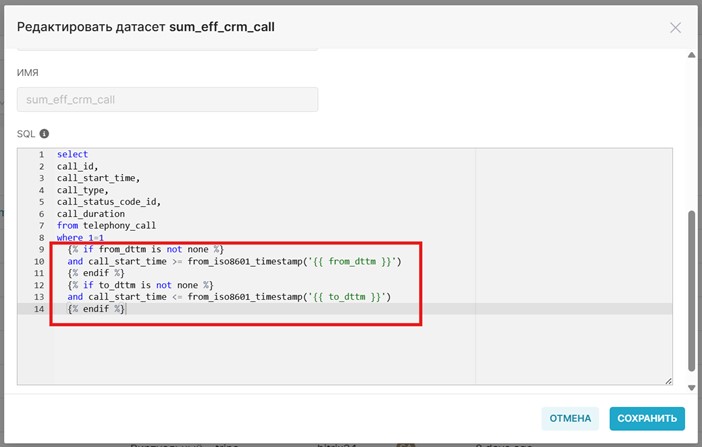
Task: Click the call_id line in SQL
Action: click(76, 167)
